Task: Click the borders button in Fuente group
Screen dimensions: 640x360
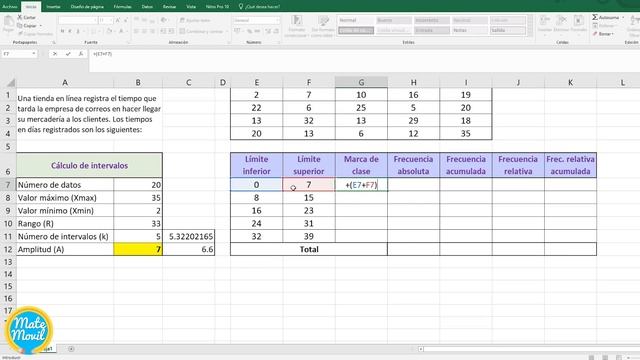Action: (94, 31)
